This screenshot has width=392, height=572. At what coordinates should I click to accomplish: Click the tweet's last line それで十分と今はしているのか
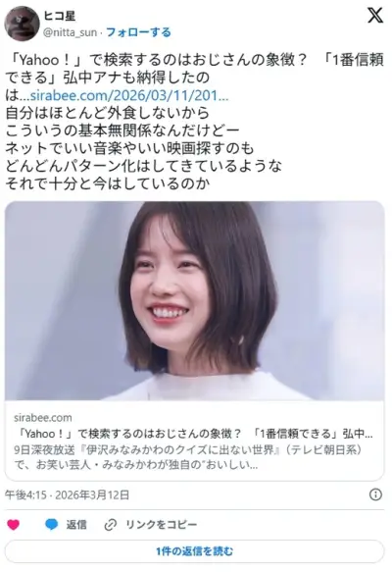coord(108,183)
